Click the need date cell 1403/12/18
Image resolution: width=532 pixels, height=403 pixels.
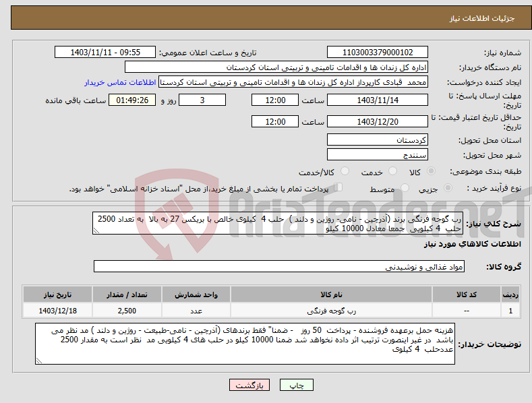58,311
